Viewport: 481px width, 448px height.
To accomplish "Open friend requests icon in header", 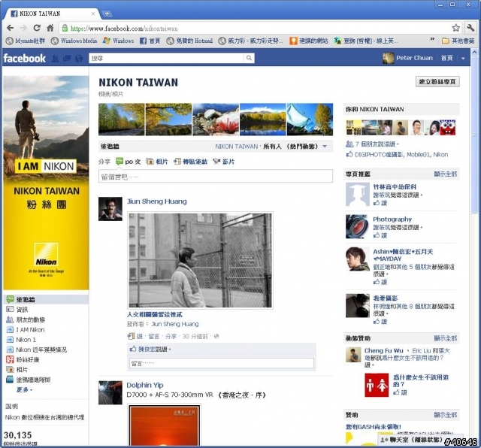I will [55, 59].
